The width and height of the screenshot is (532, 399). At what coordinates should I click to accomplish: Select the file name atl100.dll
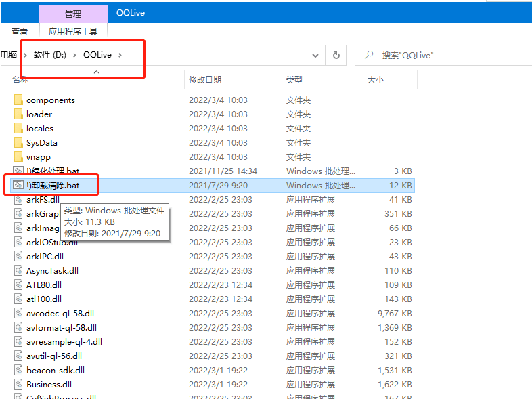(44, 299)
